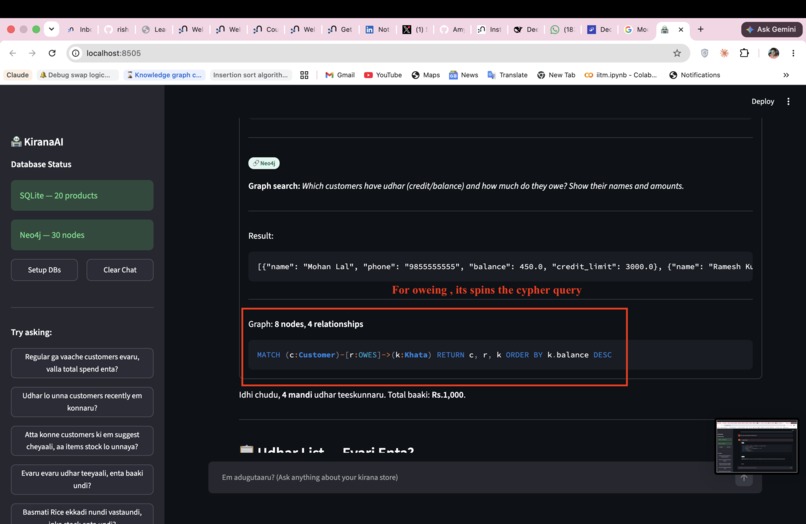806x524 pixels.
Task: Switch to the GitHub rish tab
Action: (116, 30)
